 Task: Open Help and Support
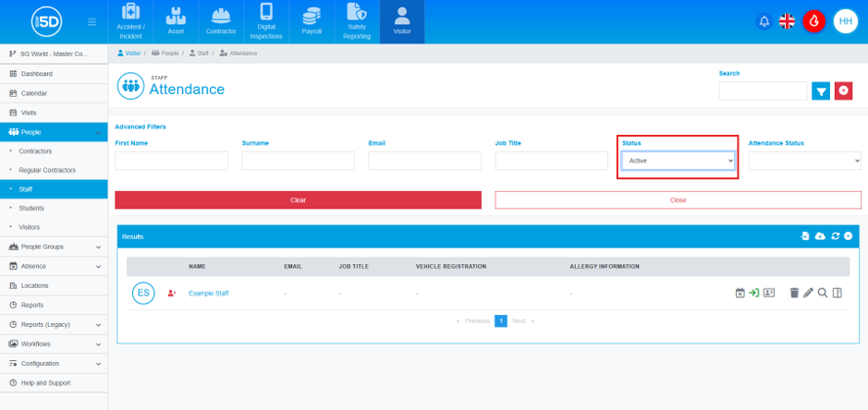[x=54, y=383]
